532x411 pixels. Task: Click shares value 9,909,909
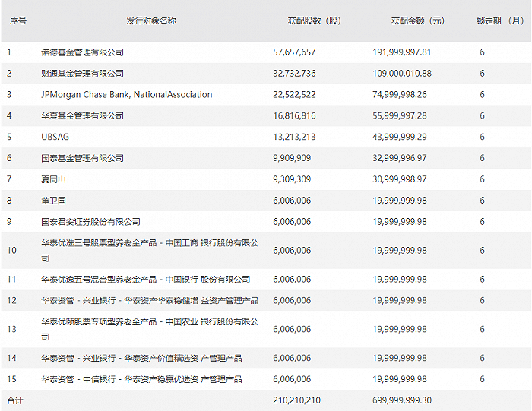pyautogui.click(x=292, y=158)
